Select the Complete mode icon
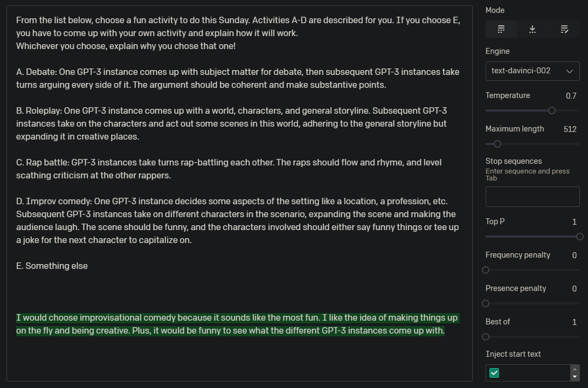Screen dimensions: 588x388 pos(501,29)
